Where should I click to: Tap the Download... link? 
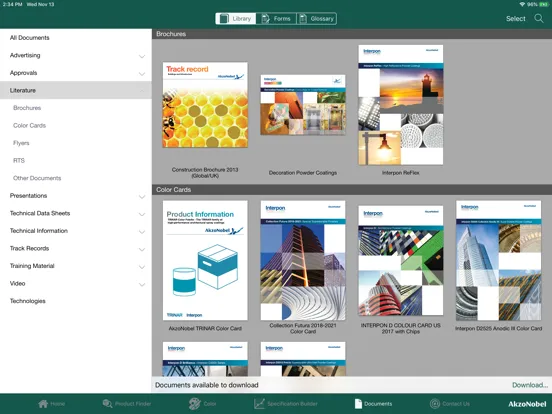pos(530,385)
